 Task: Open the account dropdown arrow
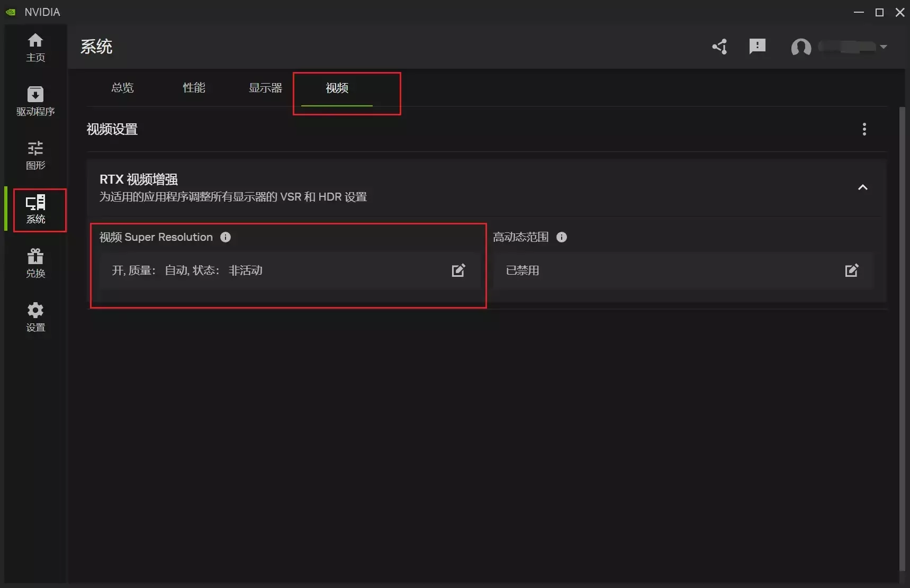(x=884, y=47)
